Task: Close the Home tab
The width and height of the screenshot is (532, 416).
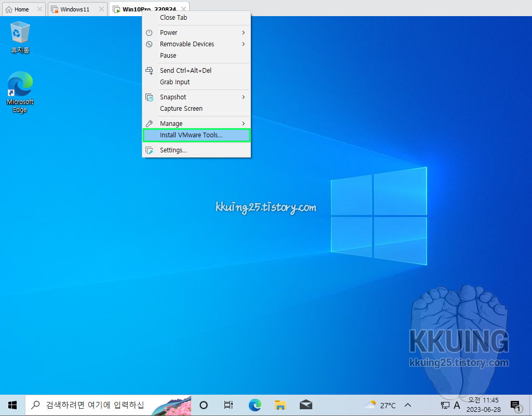Action: tap(39, 9)
